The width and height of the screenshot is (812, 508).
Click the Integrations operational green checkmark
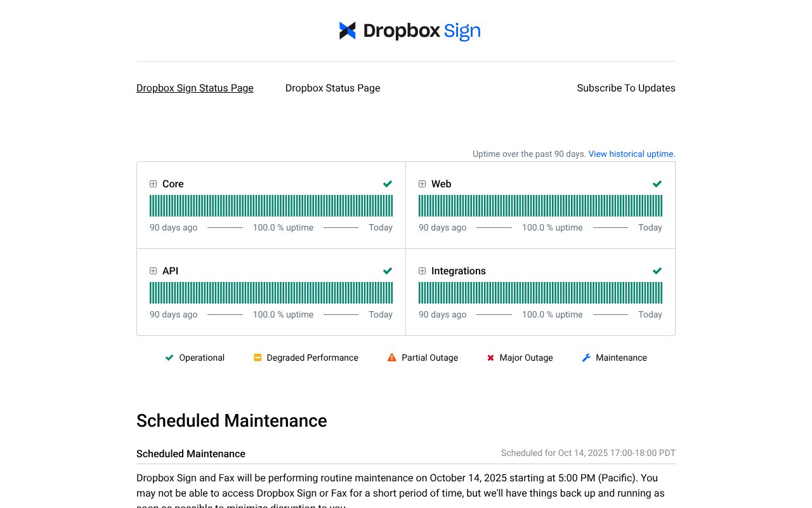(x=657, y=271)
